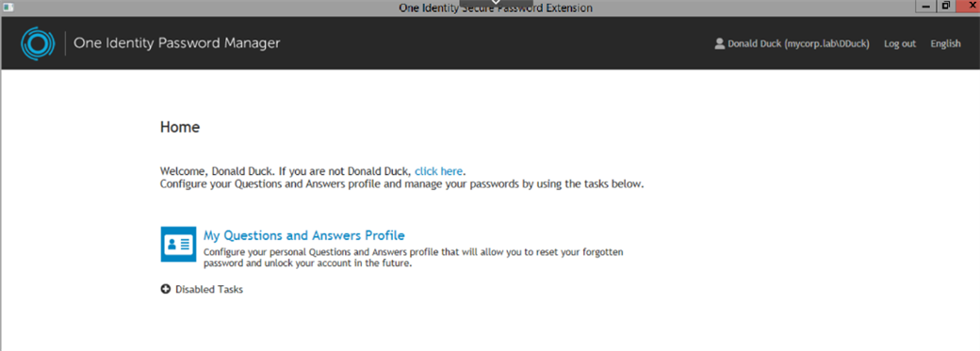Click the window system icon in title bar
980x351 pixels.
tap(8, 8)
